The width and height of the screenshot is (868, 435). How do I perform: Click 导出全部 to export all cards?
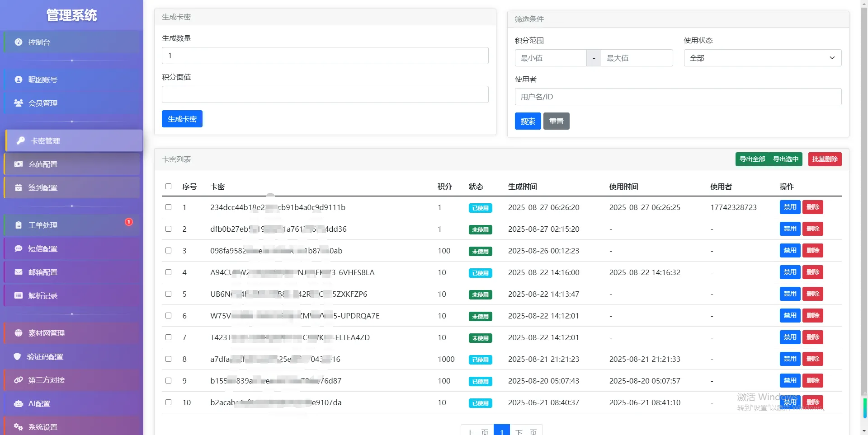752,159
